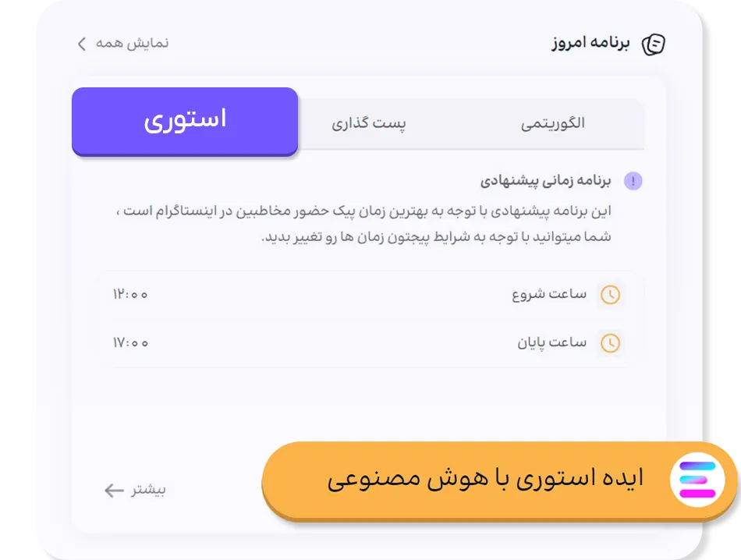Viewport: 741px width, 560px height.
Task: Select the ساعت پایان label
Action: [x=551, y=342]
